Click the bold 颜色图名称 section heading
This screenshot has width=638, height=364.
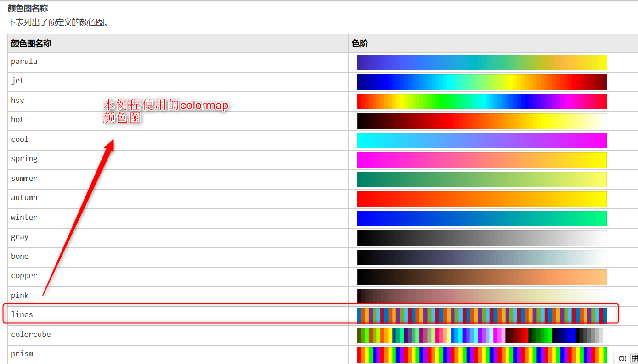pyautogui.click(x=28, y=8)
